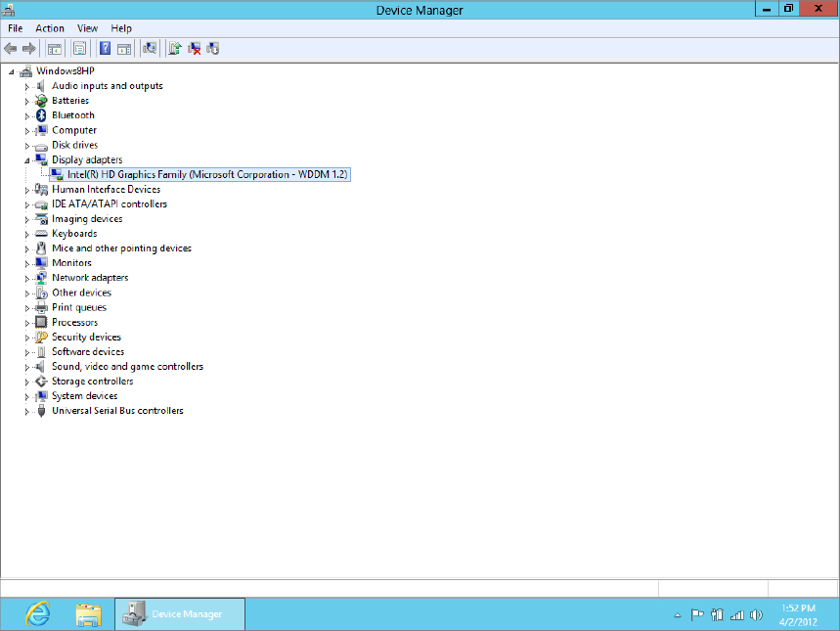Select Sound, video and game controllers
This screenshot has width=840, height=631.
point(127,366)
